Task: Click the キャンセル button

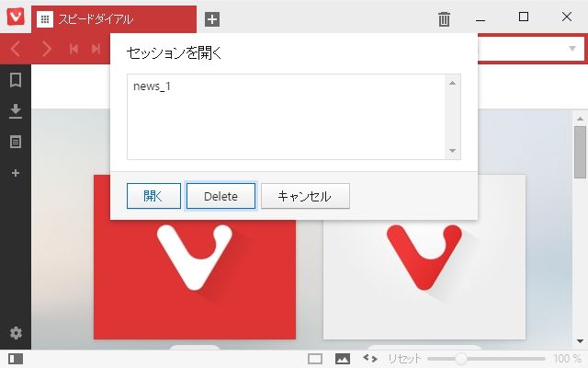Action: [305, 196]
